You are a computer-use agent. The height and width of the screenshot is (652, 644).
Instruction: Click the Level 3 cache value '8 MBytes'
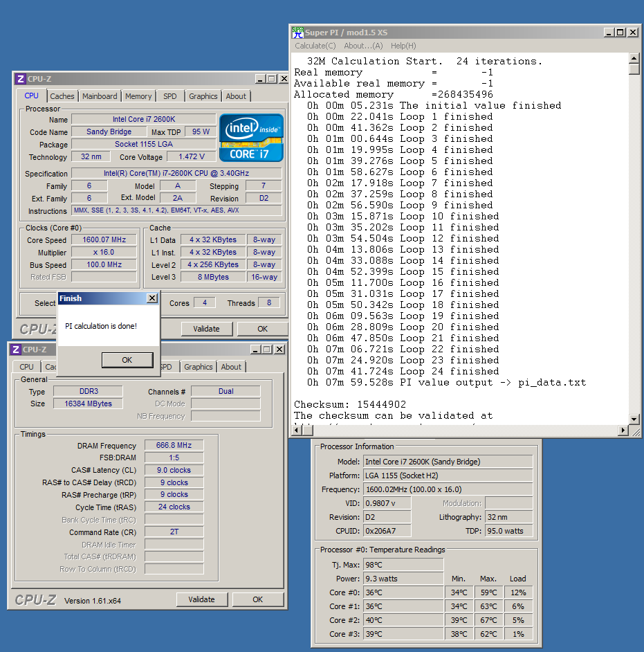[x=213, y=277]
